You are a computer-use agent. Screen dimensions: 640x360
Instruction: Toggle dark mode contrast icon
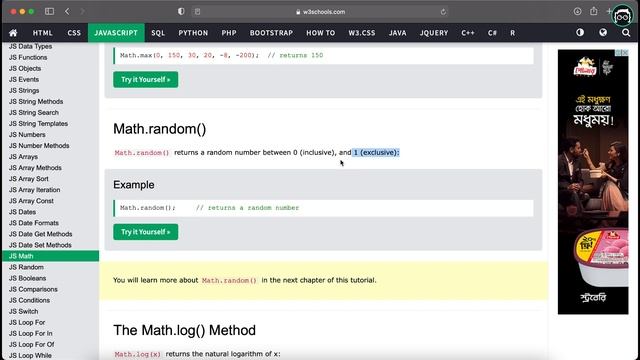tap(580, 32)
